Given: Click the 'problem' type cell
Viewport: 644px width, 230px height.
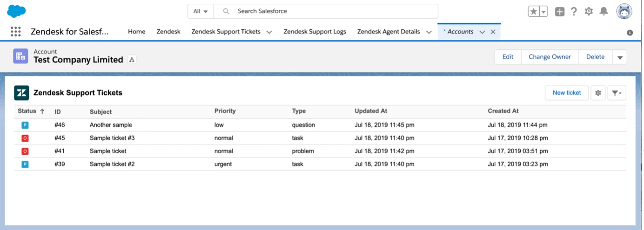Looking at the screenshot, I should pyautogui.click(x=303, y=151).
